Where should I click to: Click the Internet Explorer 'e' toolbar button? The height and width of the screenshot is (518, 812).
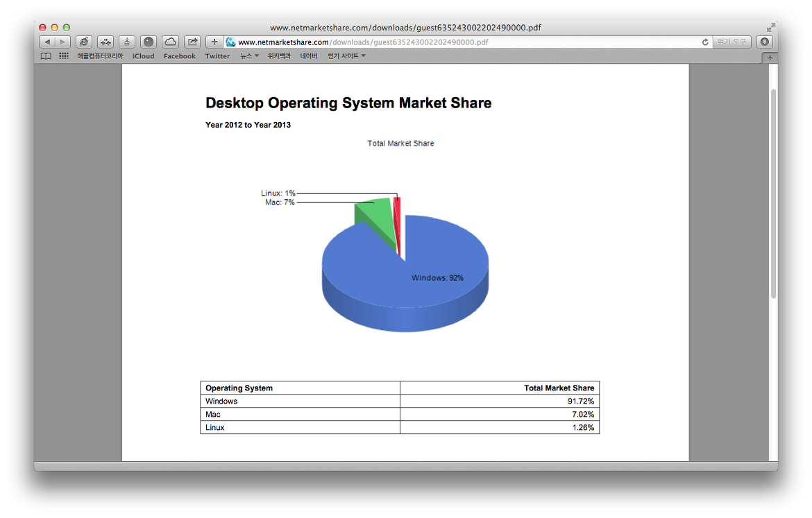(x=84, y=42)
